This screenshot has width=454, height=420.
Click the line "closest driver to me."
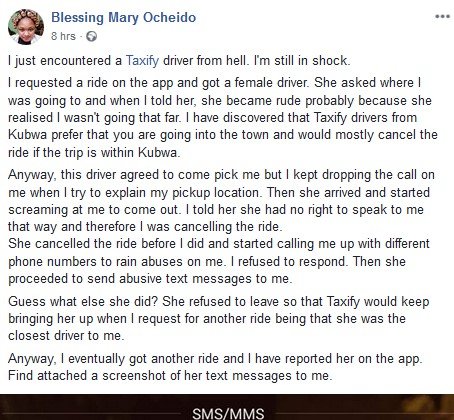click(66, 336)
